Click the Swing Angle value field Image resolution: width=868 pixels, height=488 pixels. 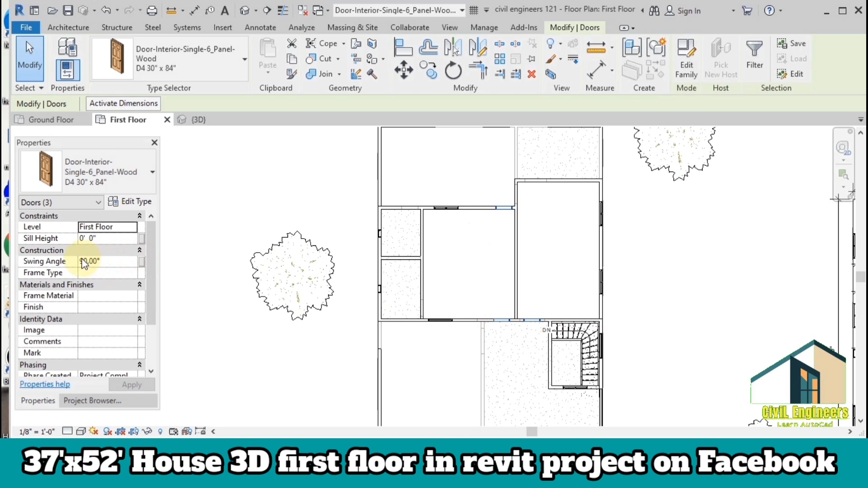[108, 261]
